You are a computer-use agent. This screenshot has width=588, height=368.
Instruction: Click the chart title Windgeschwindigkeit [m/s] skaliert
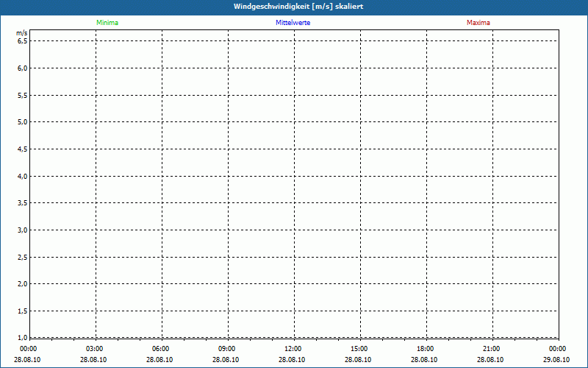pos(298,7)
